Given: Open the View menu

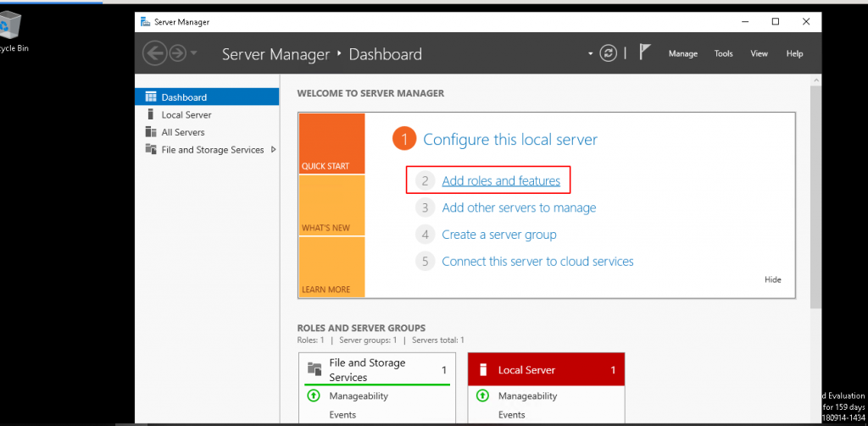Looking at the screenshot, I should pos(759,53).
